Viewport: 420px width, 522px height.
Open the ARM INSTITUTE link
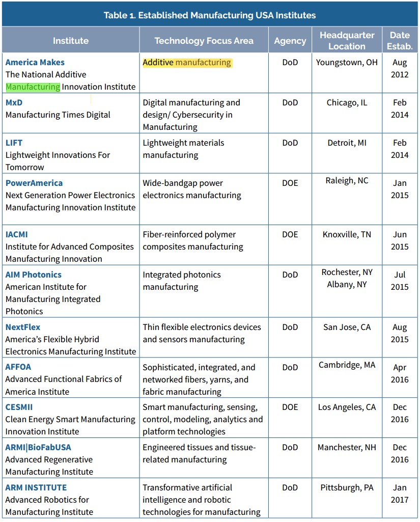[x=36, y=487]
